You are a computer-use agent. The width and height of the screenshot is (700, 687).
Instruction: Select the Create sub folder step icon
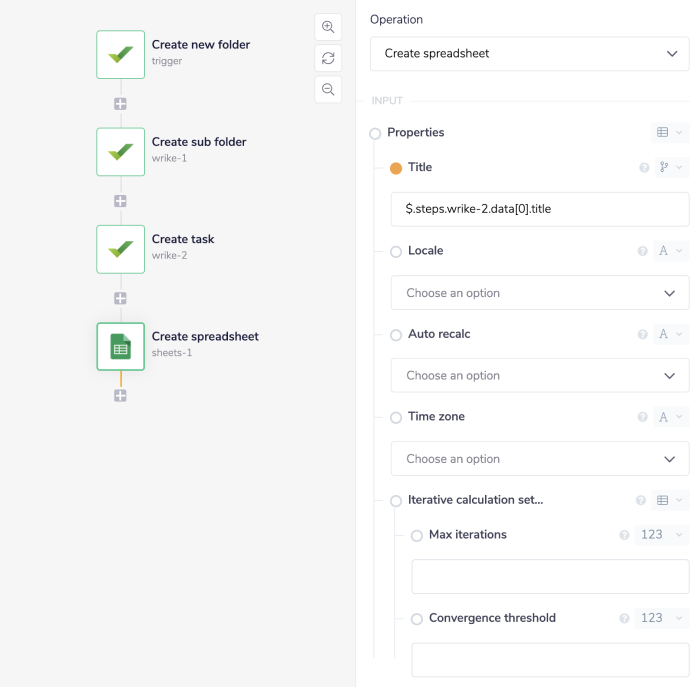pos(121,152)
